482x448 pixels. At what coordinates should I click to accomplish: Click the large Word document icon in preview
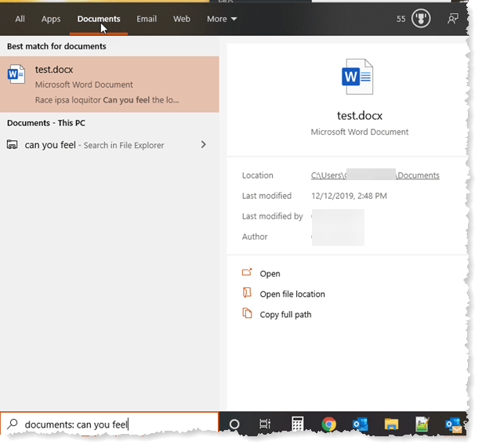[357, 76]
